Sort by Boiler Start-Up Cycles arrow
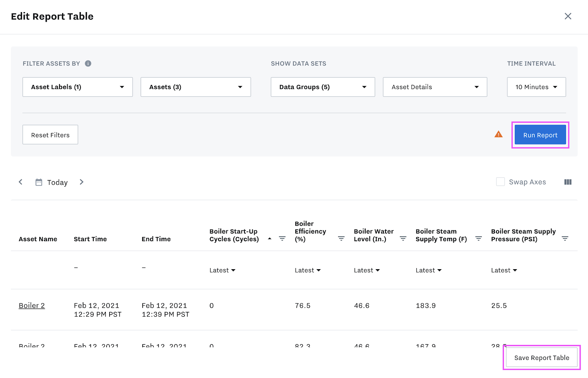 (270, 239)
